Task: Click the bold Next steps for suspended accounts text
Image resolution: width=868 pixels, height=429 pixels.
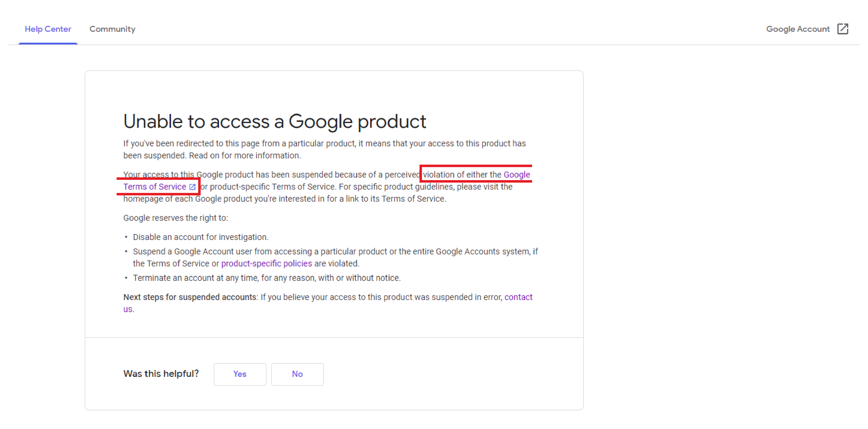Action: (190, 297)
